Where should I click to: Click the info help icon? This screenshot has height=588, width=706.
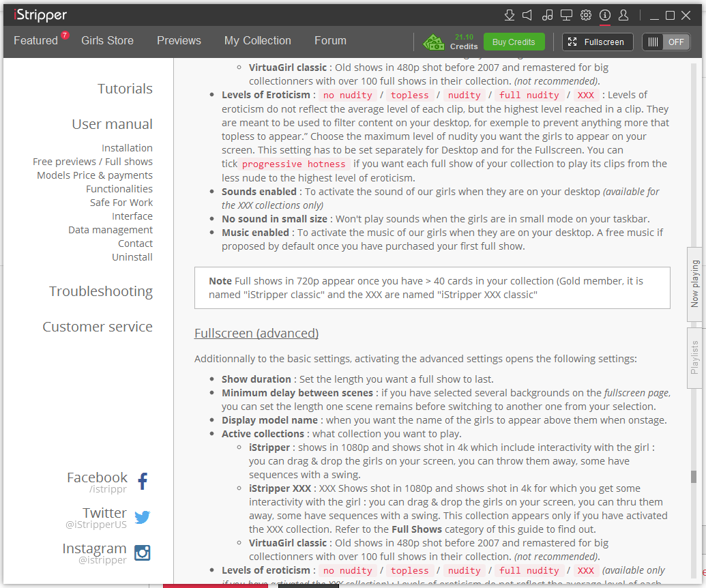click(604, 15)
